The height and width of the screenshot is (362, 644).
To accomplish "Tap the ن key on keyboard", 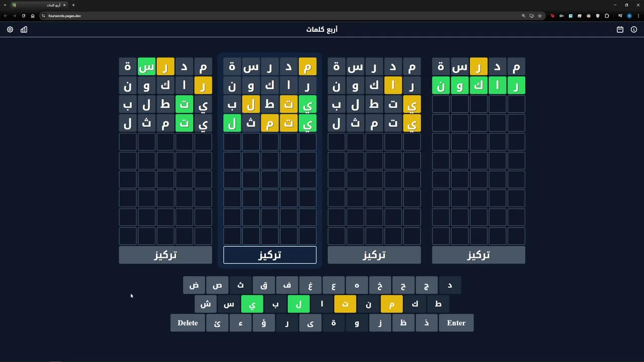I will coord(368,304).
